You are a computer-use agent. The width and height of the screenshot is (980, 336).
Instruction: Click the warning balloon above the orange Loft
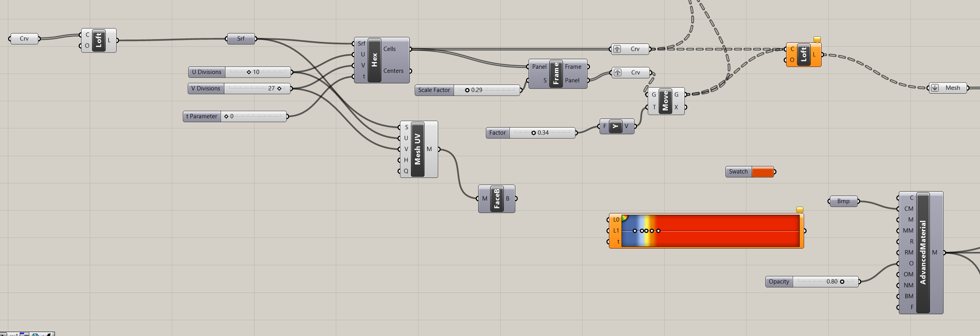[x=817, y=39]
